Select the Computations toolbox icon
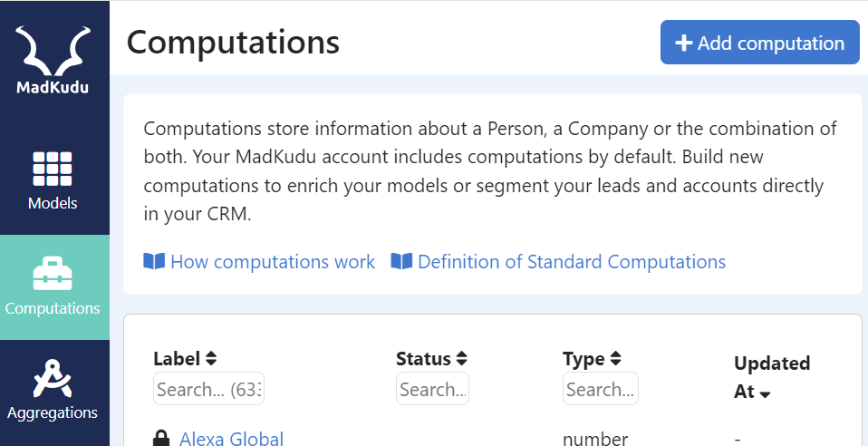Image resolution: width=868 pixels, height=446 pixels. pos(53,274)
